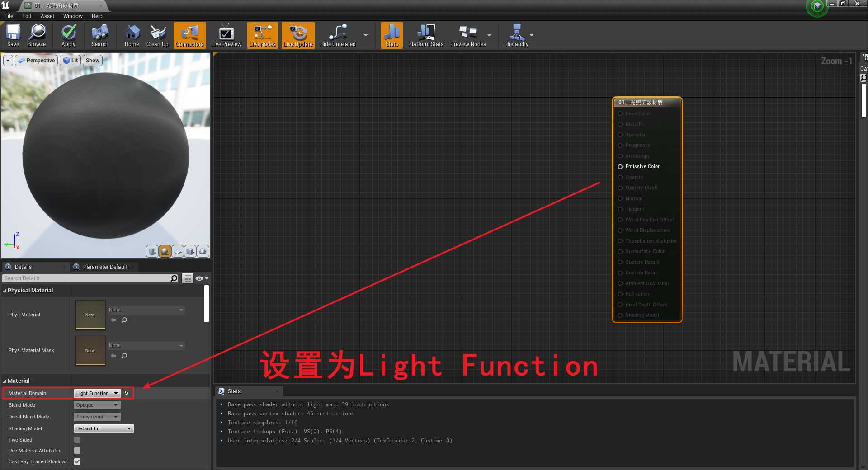The image size is (868, 470).
Task: Toggle Live Update for the graph
Action: pyautogui.click(x=298, y=35)
